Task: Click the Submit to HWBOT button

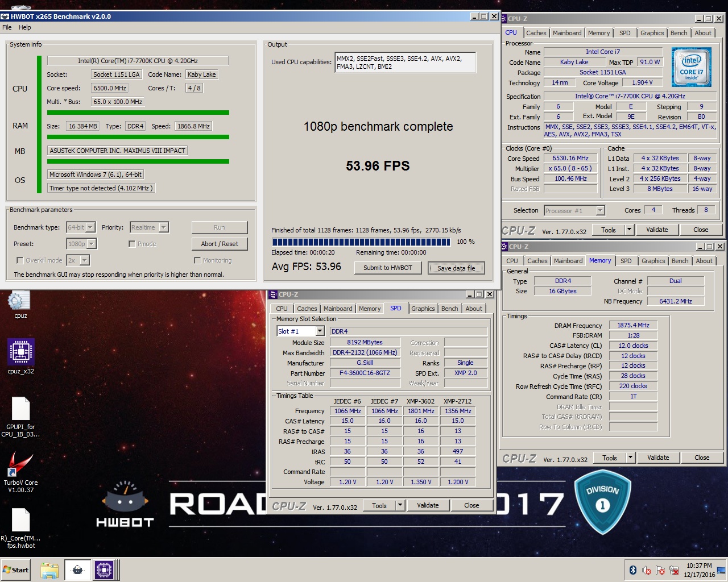Action: coord(388,268)
